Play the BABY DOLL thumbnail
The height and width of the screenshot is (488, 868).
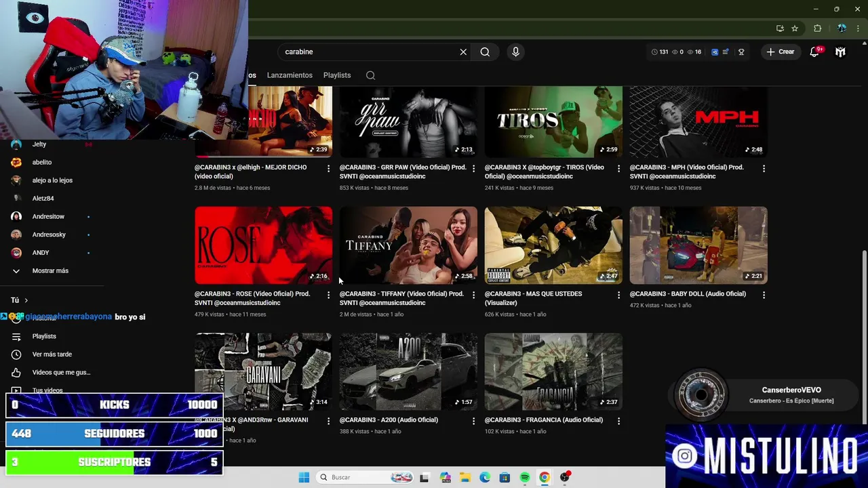pyautogui.click(x=698, y=245)
